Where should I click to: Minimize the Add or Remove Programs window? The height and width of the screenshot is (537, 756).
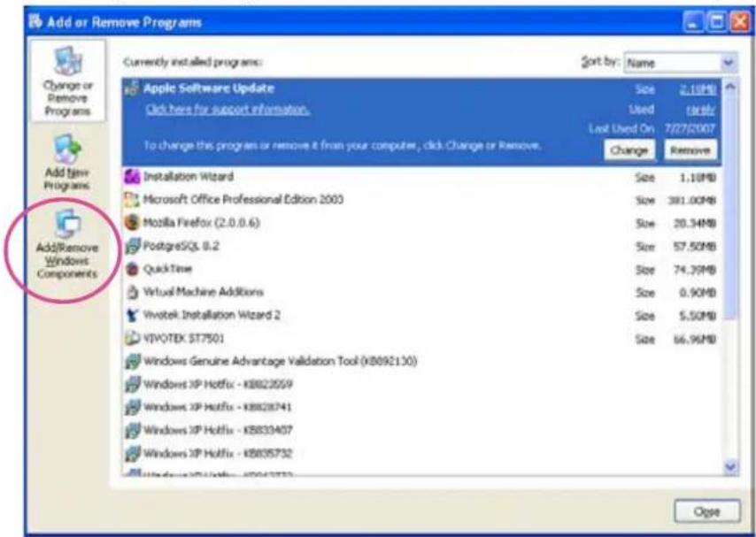pos(693,23)
